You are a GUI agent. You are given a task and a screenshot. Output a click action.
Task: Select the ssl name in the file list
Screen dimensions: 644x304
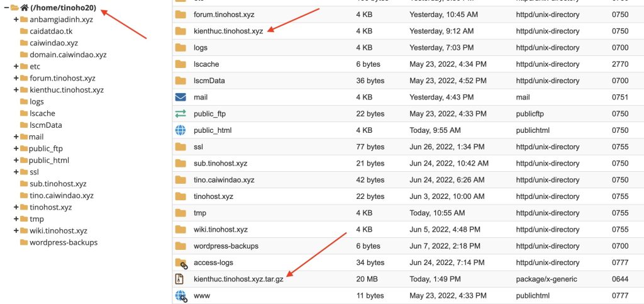coord(198,147)
